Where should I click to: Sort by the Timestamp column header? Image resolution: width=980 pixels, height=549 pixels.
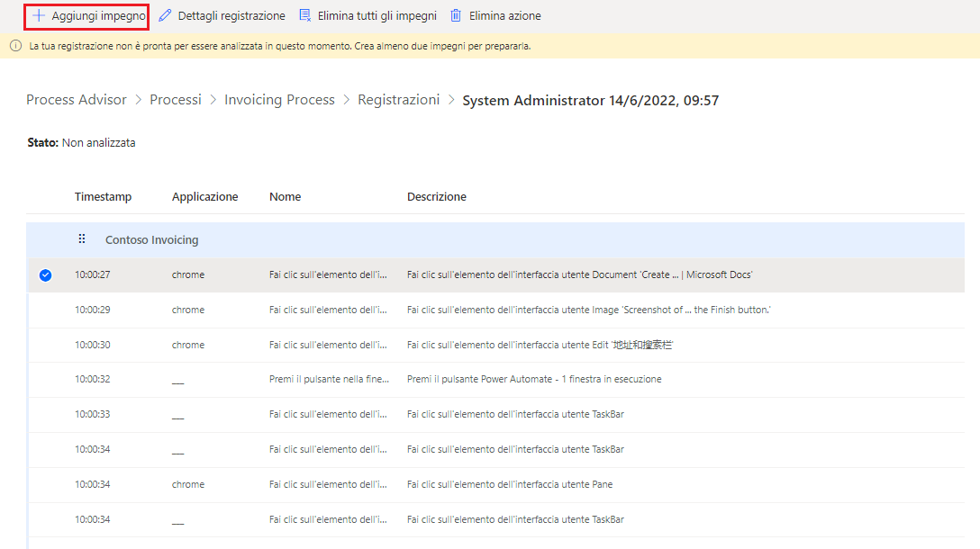click(103, 197)
